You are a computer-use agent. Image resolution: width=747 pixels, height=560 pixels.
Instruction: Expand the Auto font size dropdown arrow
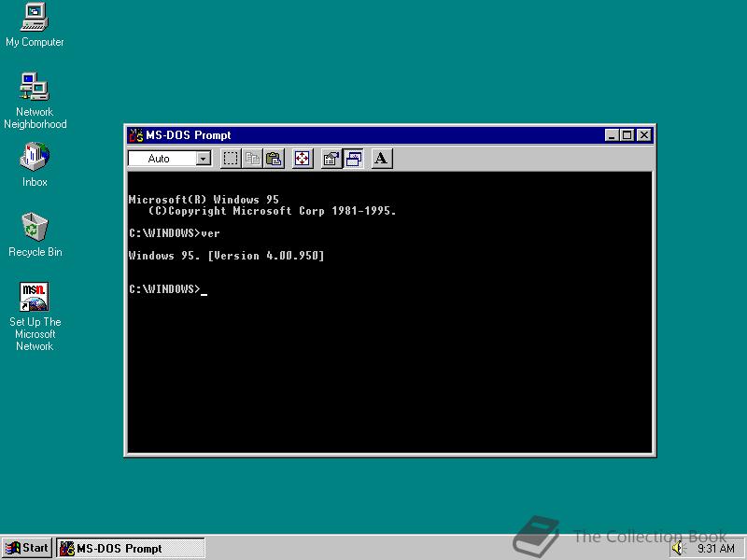(x=204, y=159)
